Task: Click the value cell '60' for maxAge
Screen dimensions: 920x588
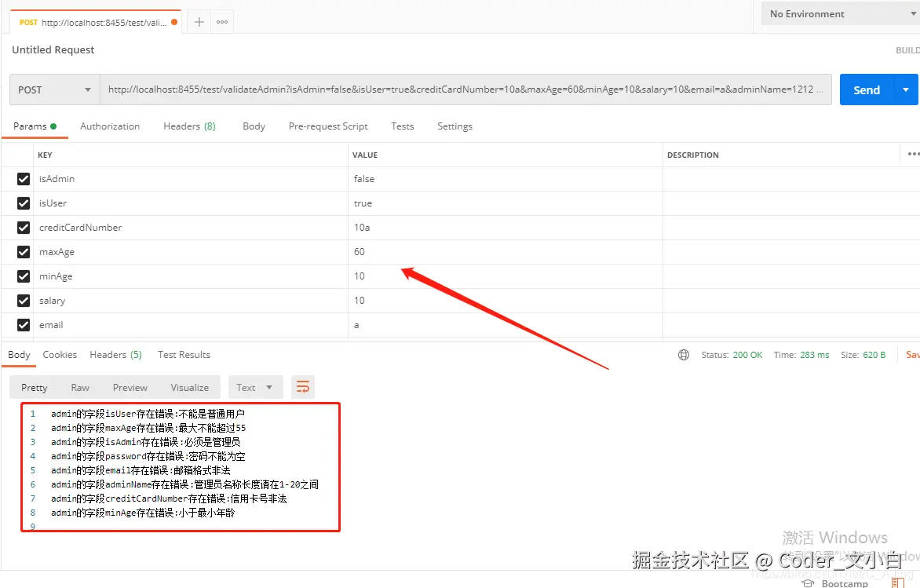Action: click(x=506, y=252)
